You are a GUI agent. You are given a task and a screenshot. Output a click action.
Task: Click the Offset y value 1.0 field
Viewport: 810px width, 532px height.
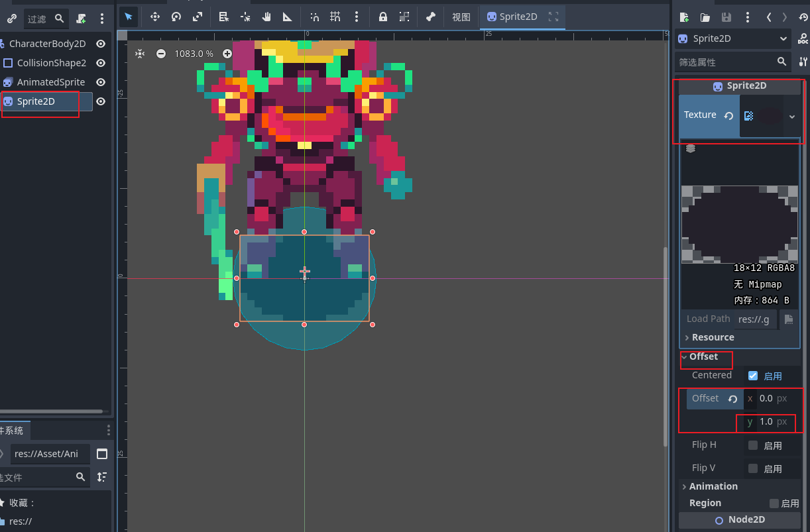(772, 422)
